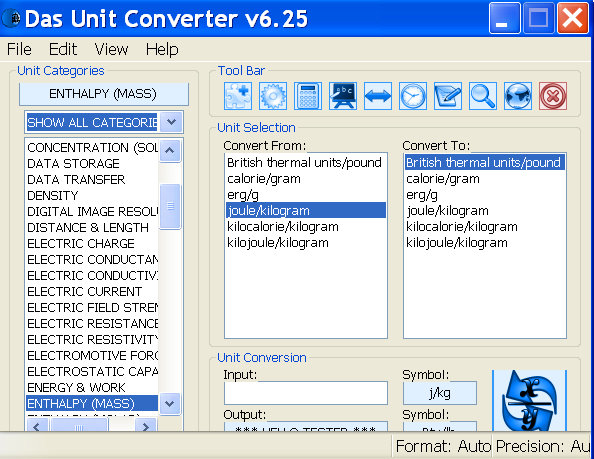Click the globe toolbar icon
The width and height of the screenshot is (594, 459).
(518, 96)
